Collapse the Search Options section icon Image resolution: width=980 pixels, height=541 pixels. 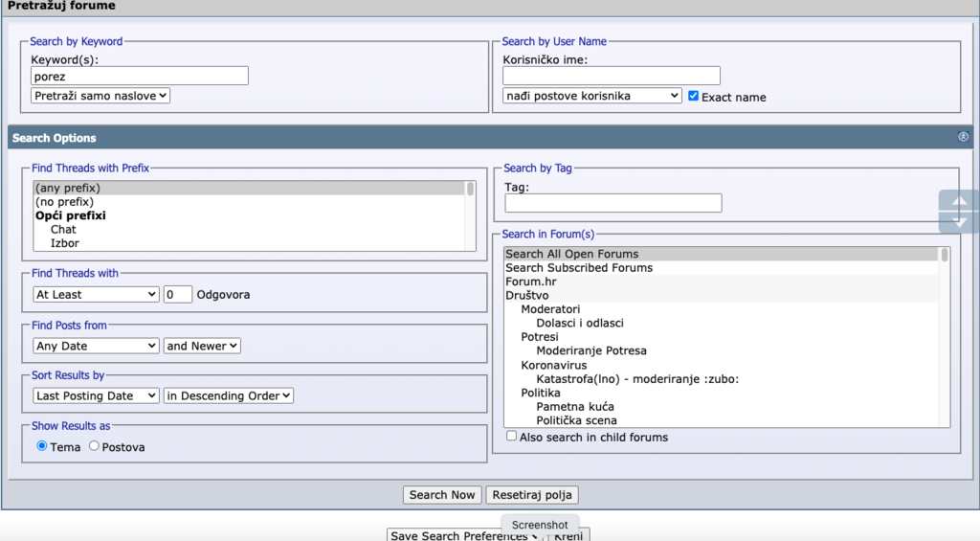[963, 137]
